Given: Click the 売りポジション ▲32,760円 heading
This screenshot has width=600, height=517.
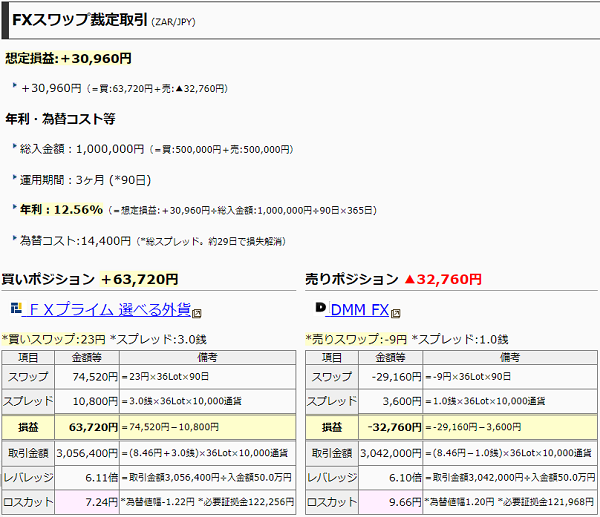Looking at the screenshot, I should [x=393, y=279].
